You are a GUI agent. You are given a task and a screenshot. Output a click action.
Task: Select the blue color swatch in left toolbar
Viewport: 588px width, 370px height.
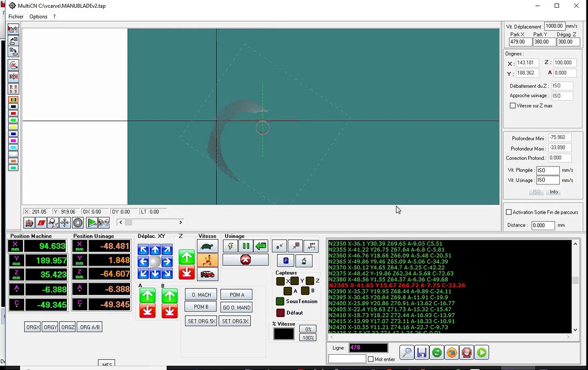click(13, 134)
